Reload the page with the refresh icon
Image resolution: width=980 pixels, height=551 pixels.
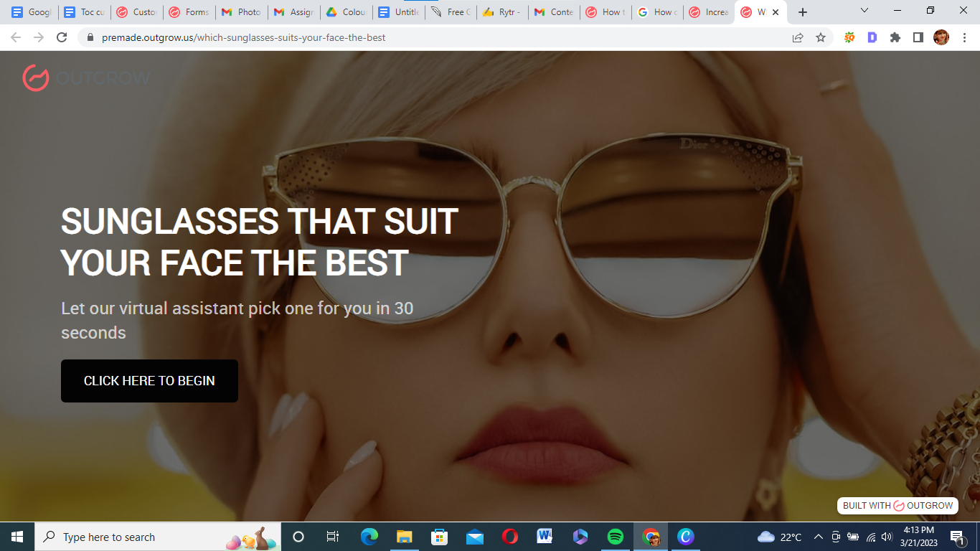tap(62, 37)
